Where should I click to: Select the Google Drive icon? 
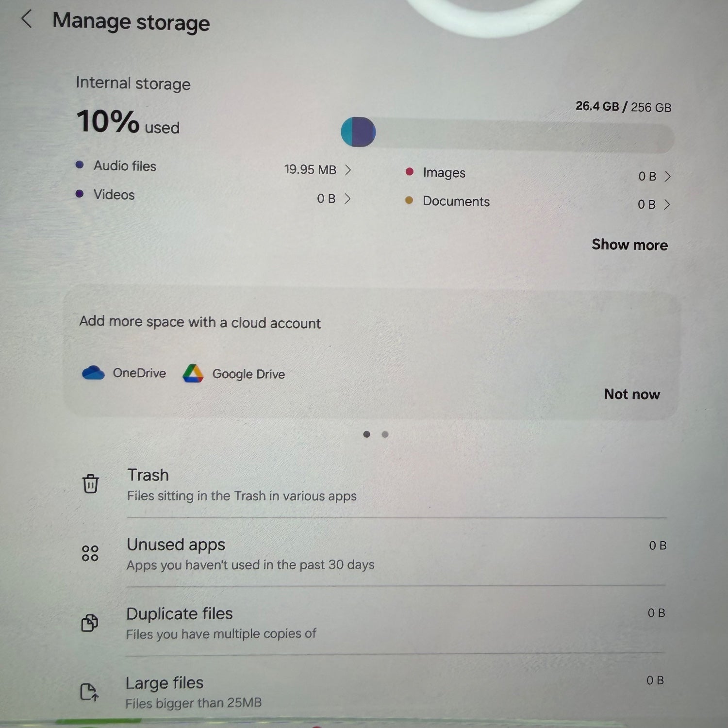pyautogui.click(x=193, y=373)
